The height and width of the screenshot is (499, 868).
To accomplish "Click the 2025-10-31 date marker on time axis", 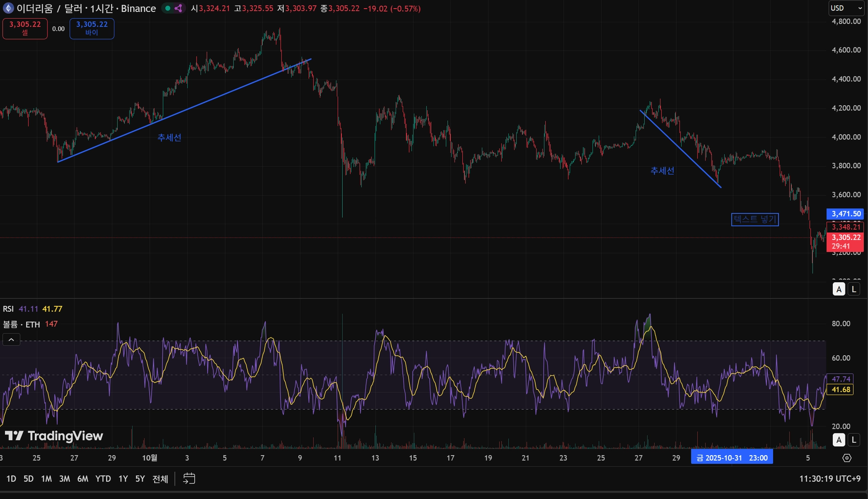I will (x=731, y=458).
